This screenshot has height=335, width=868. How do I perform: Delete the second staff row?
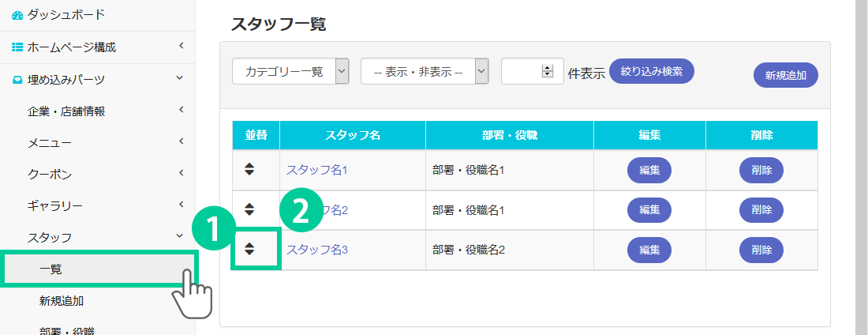[x=761, y=209]
